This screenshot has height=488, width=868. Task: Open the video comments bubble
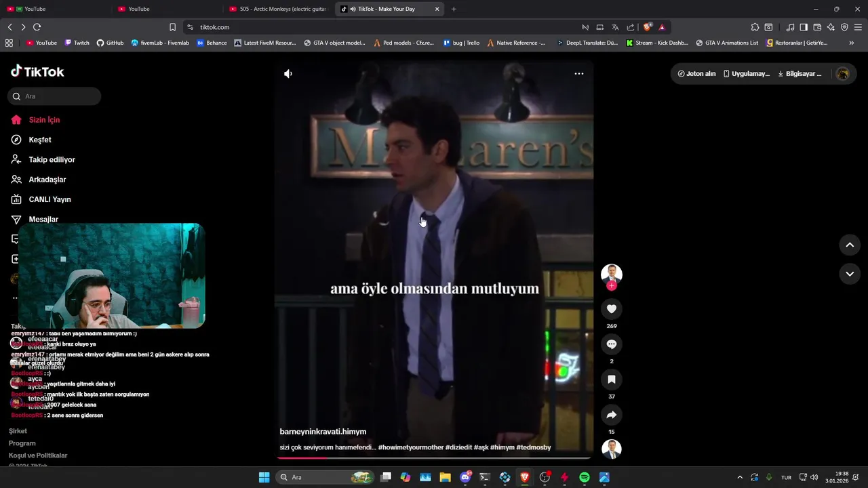tap(612, 344)
